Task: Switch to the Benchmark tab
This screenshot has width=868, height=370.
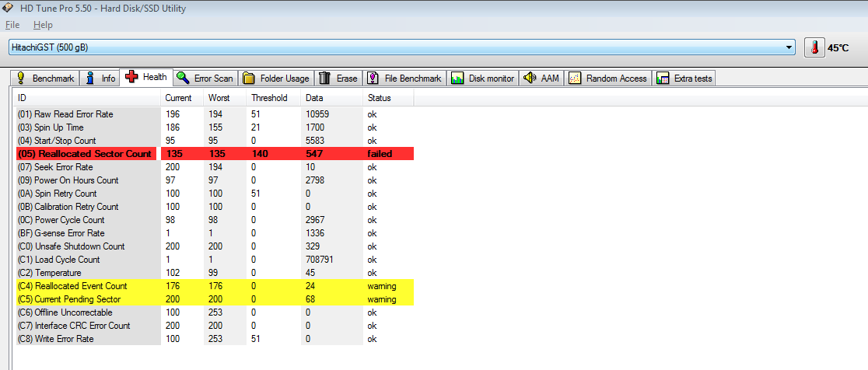Action: pos(45,78)
